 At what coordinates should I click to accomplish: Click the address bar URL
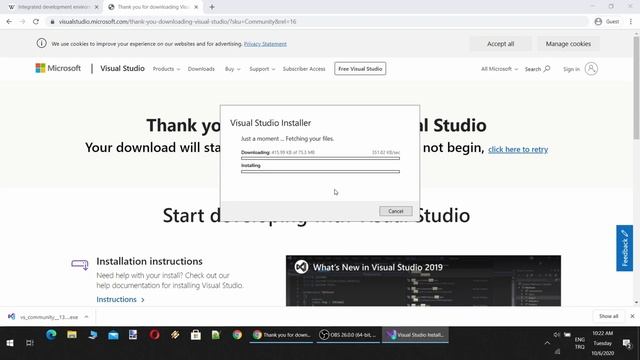(x=178, y=22)
